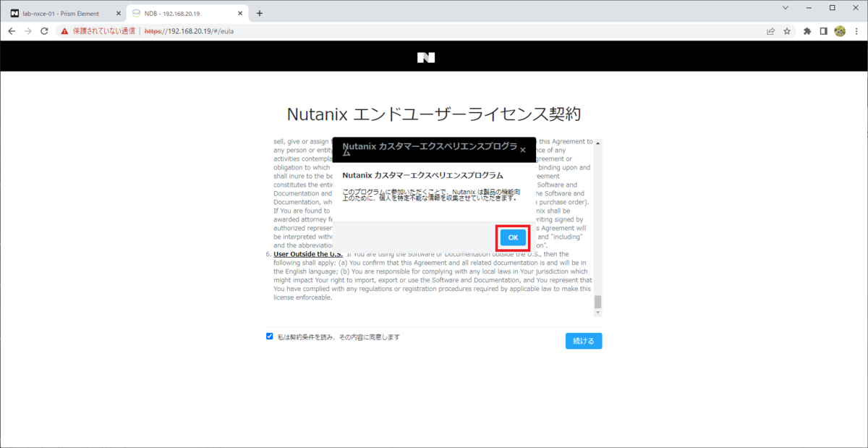This screenshot has width=868, height=448.
Task: Click the "User Outside the U.S." clause heading
Action: (308, 254)
